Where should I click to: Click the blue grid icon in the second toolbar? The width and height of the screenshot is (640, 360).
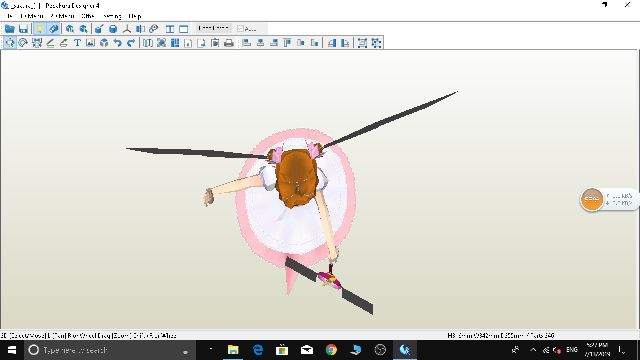(175, 42)
